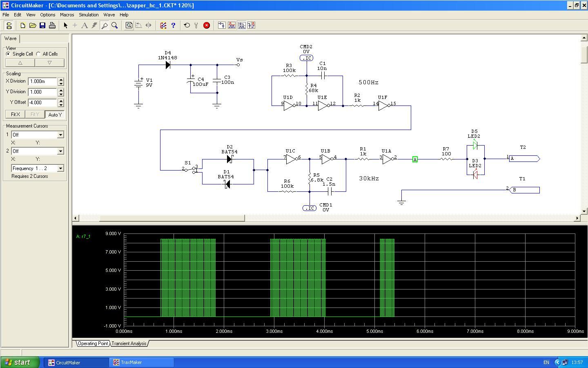Screen dimensions: 588x368
Task: Open the File menu
Action: point(6,15)
